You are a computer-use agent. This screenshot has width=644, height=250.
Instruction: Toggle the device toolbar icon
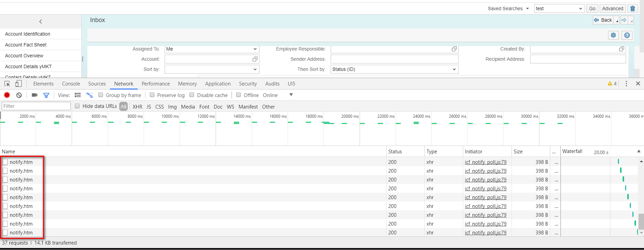point(18,83)
